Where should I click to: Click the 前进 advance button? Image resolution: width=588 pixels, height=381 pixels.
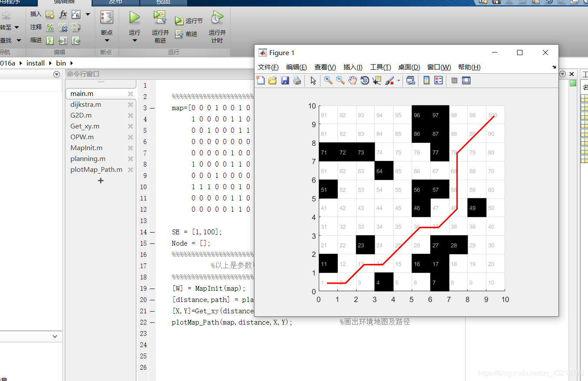pyautogui.click(x=186, y=34)
